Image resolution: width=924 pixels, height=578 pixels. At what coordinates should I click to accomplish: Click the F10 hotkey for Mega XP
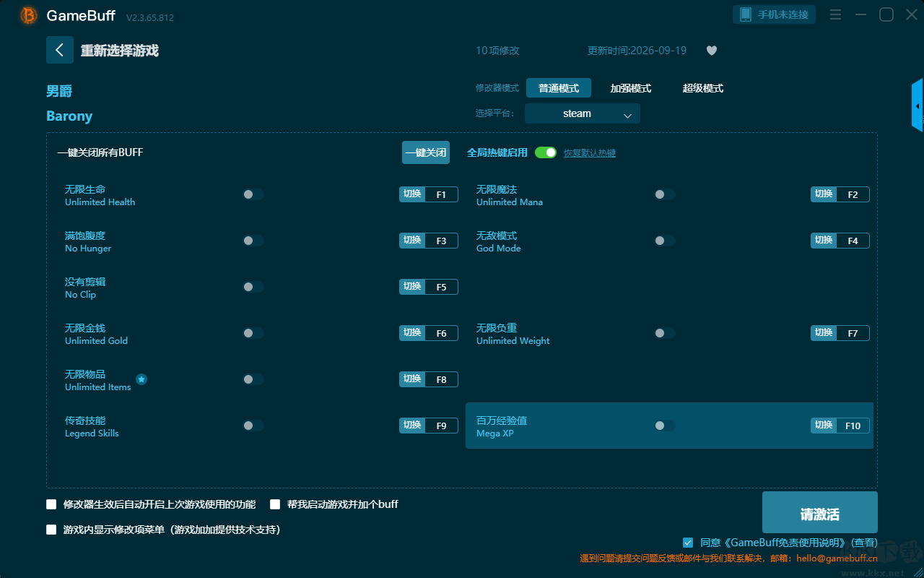853,426
